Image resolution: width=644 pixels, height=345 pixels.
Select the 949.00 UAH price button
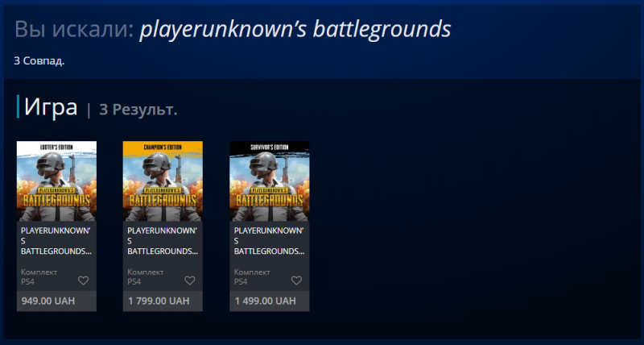click(56, 301)
